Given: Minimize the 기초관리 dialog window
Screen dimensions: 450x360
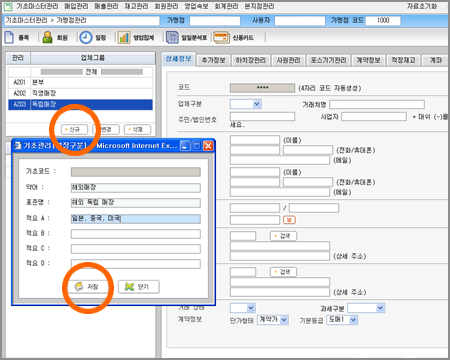Looking at the screenshot, I should (185, 146).
